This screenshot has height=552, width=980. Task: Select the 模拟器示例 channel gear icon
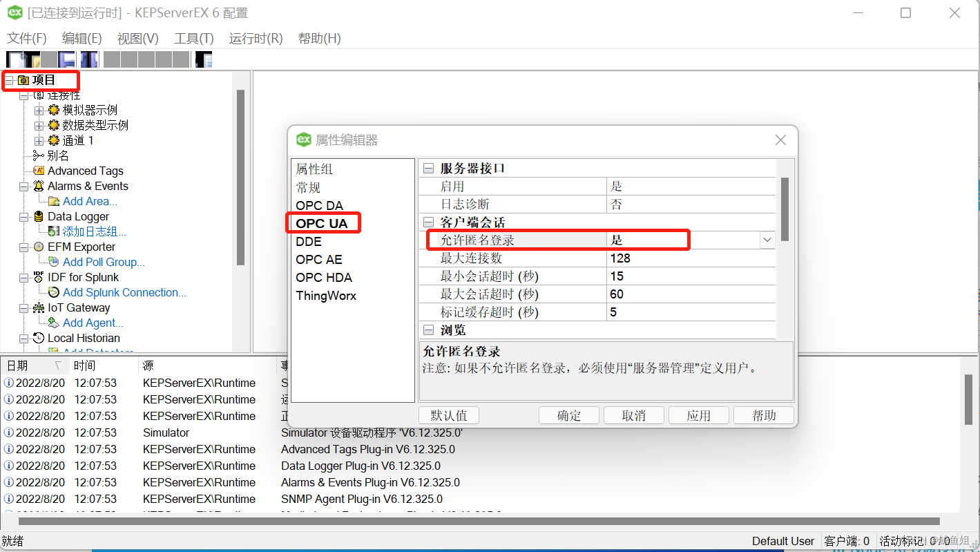(x=54, y=111)
